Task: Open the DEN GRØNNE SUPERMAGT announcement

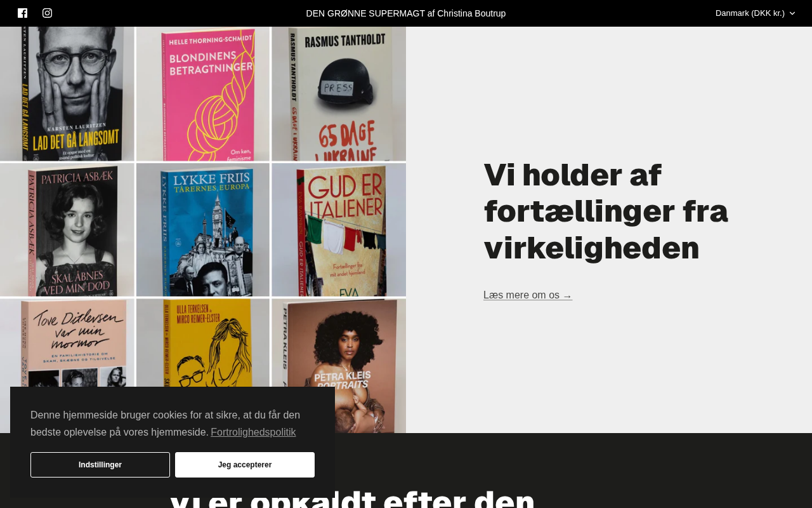Action: (406, 13)
